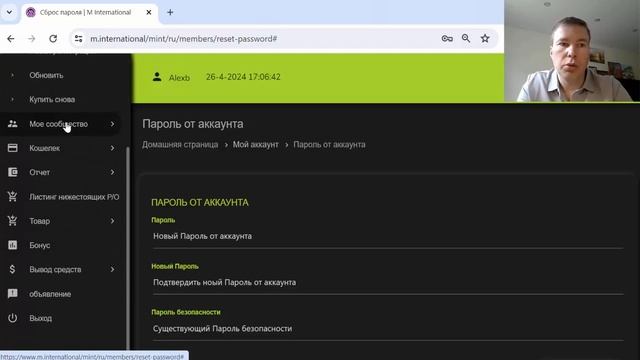Open site information icon in address bar
The width and height of the screenshot is (640, 360).
(x=78, y=39)
